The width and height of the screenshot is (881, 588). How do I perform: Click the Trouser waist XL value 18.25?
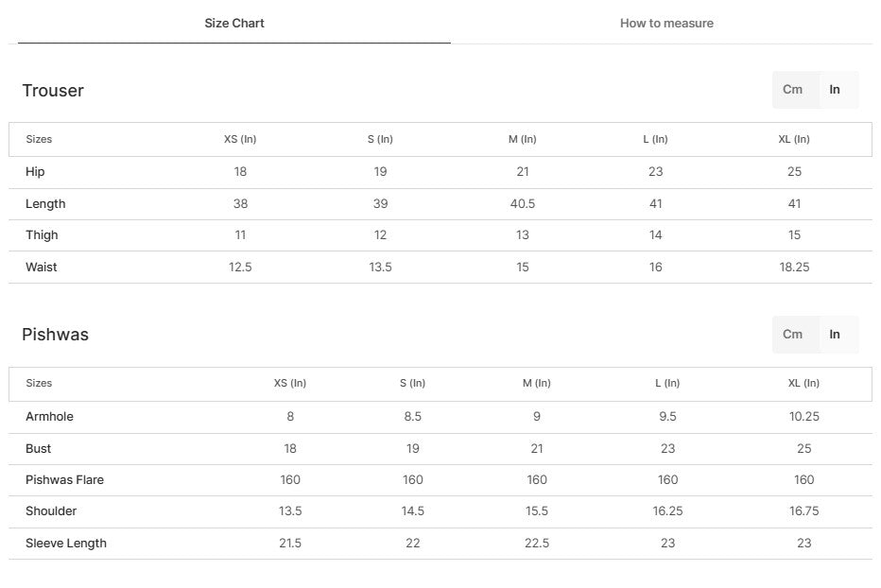point(794,268)
